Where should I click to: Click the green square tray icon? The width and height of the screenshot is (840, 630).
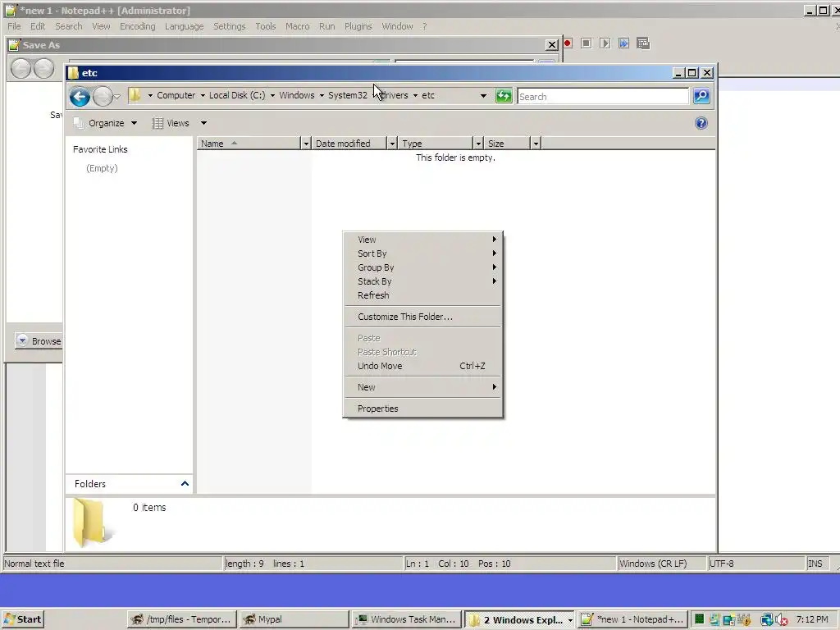coord(699,619)
